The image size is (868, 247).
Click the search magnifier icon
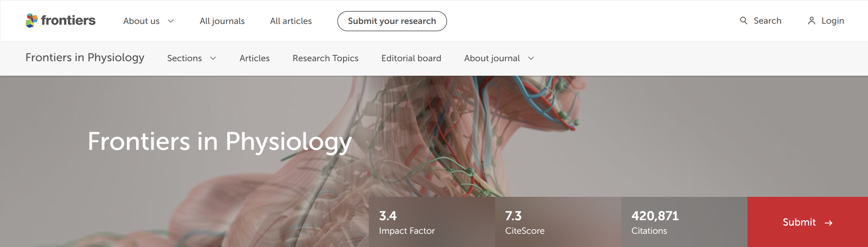743,21
